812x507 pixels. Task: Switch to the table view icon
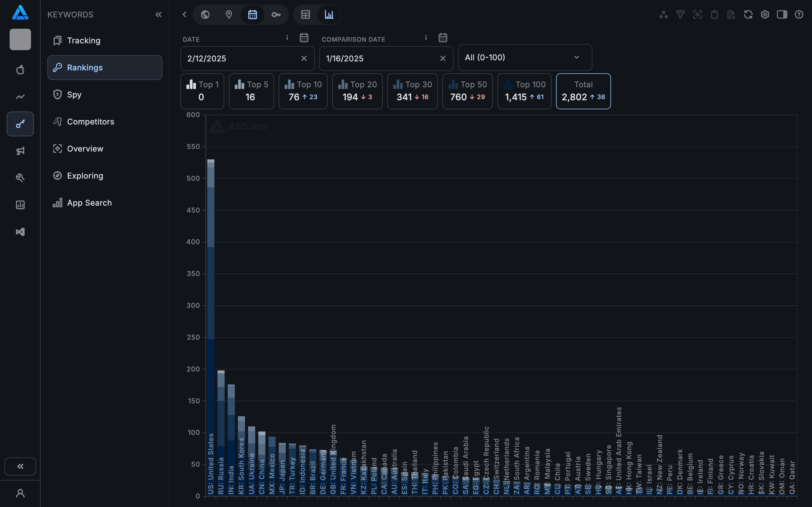[305, 14]
